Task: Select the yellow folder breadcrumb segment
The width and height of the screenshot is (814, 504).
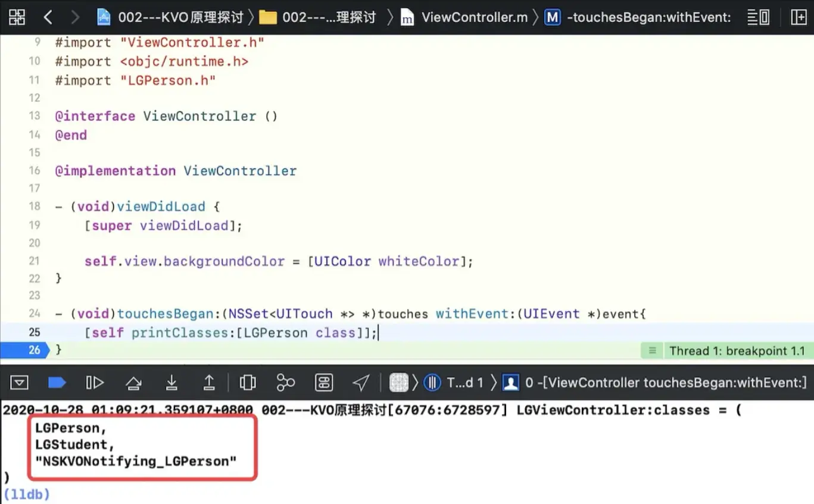Action: [x=317, y=17]
